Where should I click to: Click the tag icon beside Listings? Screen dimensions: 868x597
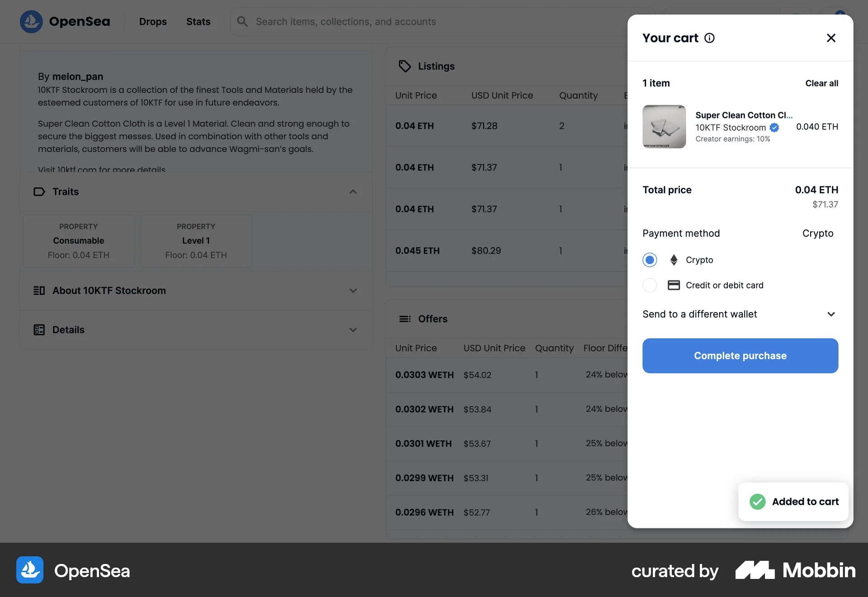405,66
